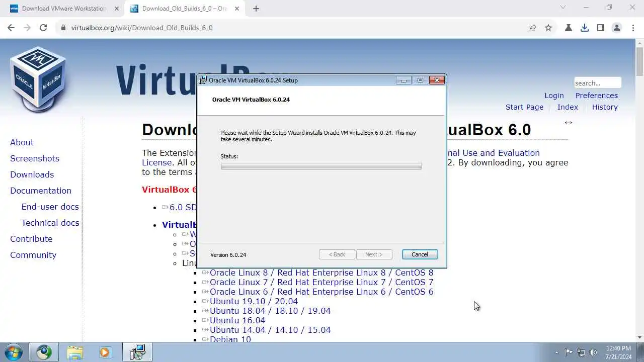Click the browser Back arrow icon
Image resolution: width=644 pixels, height=362 pixels.
(11, 28)
